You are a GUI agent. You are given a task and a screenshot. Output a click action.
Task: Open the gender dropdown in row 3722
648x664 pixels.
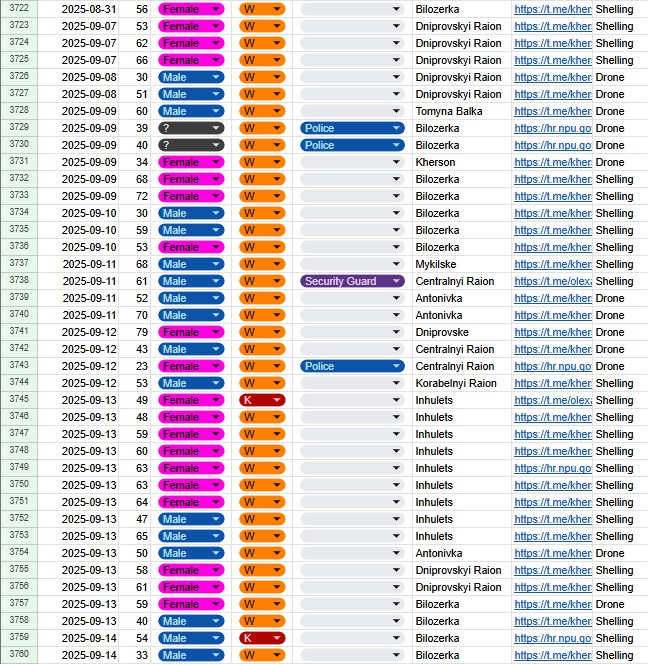[x=191, y=9]
